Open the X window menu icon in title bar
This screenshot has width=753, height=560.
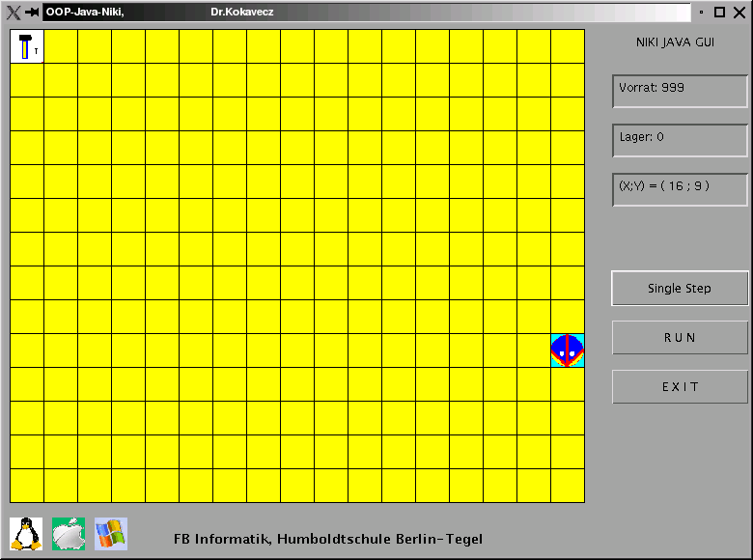coord(14,12)
